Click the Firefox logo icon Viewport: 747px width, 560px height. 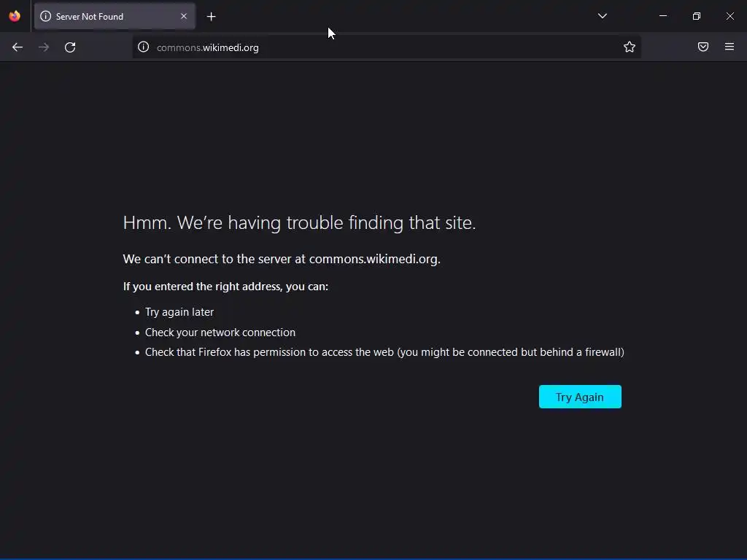pyautogui.click(x=15, y=16)
